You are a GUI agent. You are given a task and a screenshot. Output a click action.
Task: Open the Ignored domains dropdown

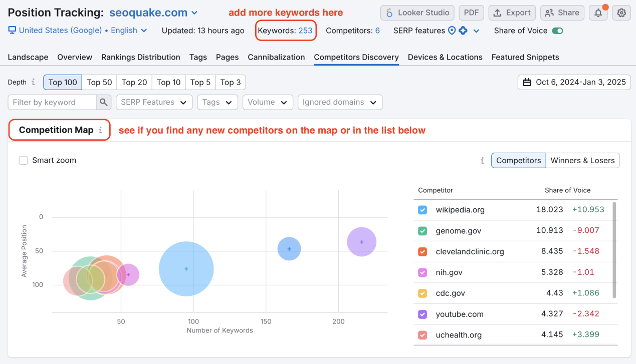click(x=339, y=102)
